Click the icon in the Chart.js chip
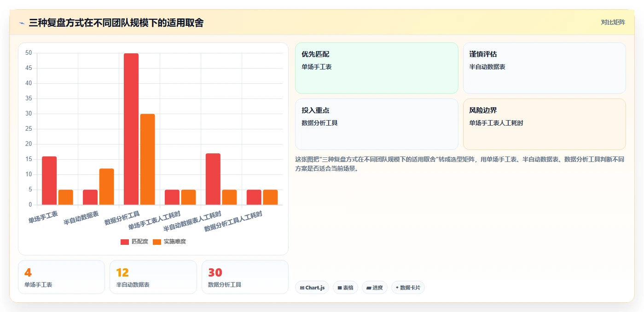The width and height of the screenshot is (644, 312). click(x=302, y=288)
